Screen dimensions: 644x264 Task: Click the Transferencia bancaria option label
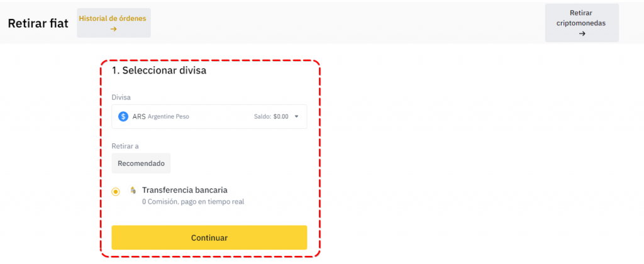click(x=184, y=190)
